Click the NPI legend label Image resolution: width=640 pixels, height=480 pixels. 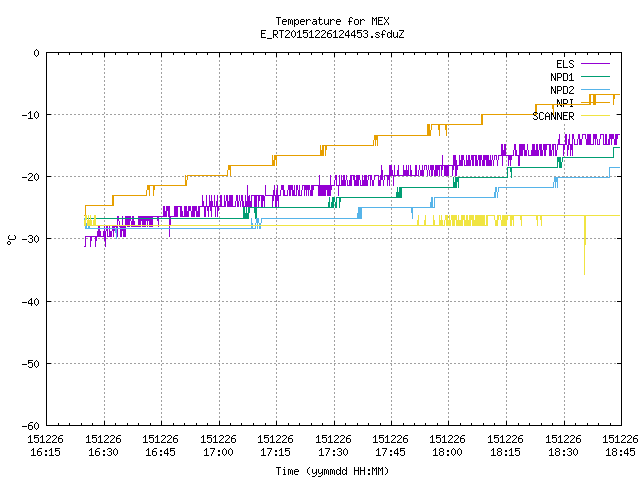pyautogui.click(x=565, y=103)
